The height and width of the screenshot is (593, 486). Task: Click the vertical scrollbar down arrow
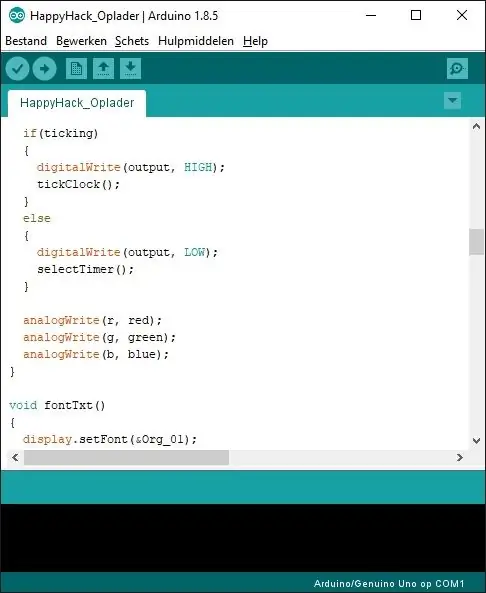[x=477, y=441]
